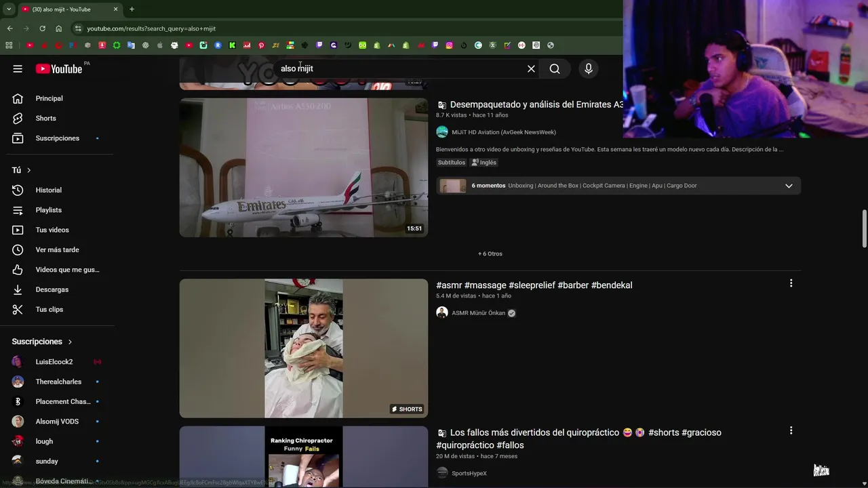Click the 'Tus clips' scissors icon
The image size is (868, 488).
click(18, 309)
